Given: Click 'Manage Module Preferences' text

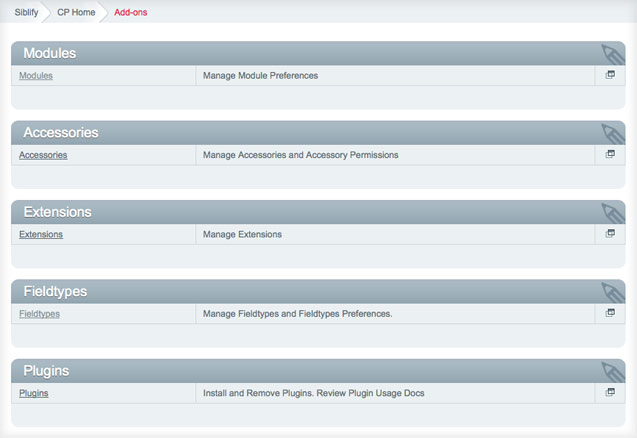Looking at the screenshot, I should pyautogui.click(x=260, y=76).
